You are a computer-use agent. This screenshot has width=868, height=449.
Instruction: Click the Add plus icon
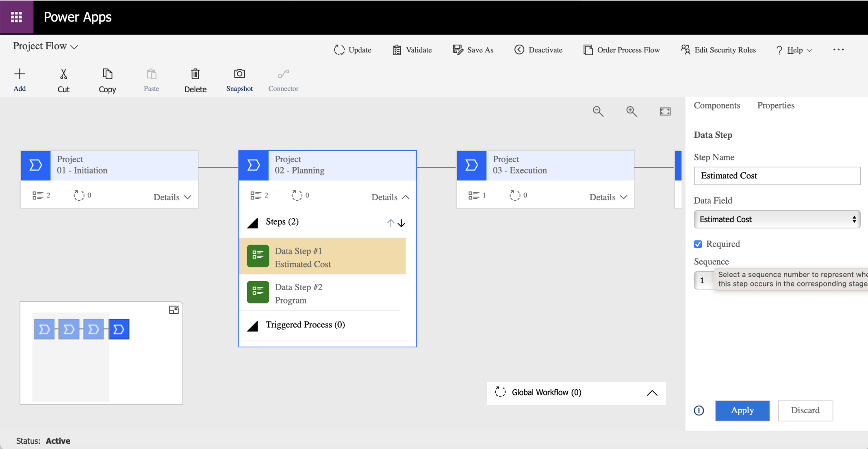20,74
